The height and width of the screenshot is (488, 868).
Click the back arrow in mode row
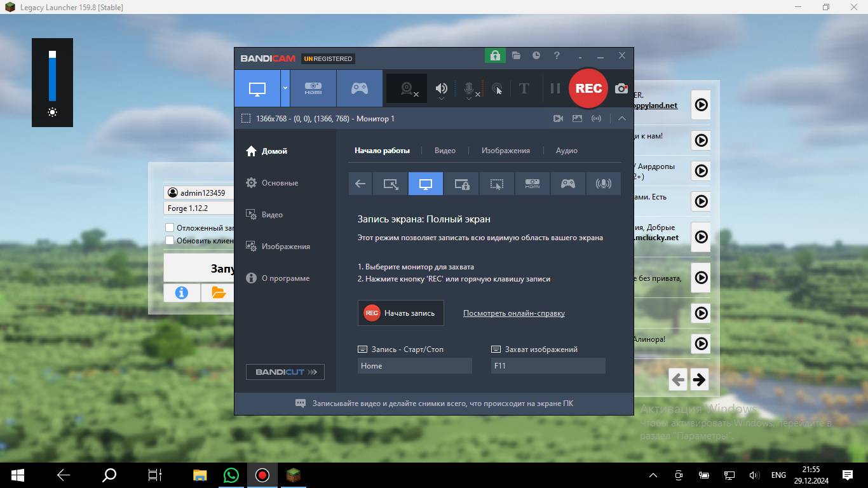tap(360, 184)
